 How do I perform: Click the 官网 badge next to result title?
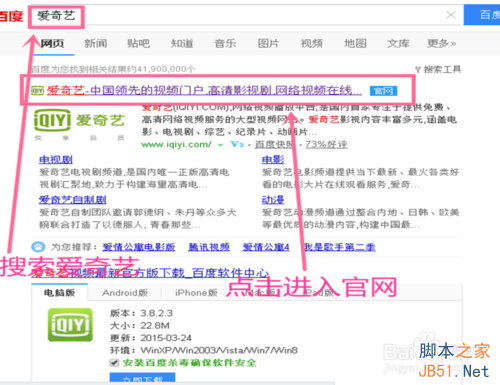point(383,91)
